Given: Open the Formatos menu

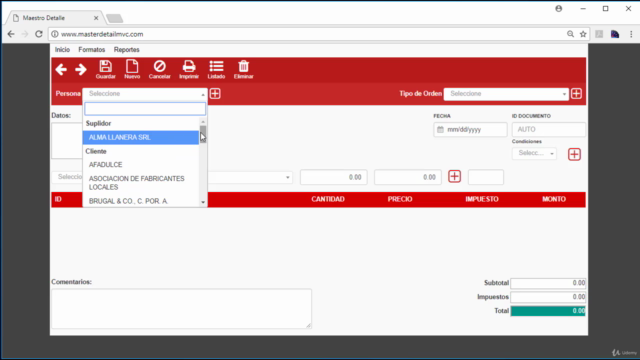Looking at the screenshot, I should coord(92,50).
